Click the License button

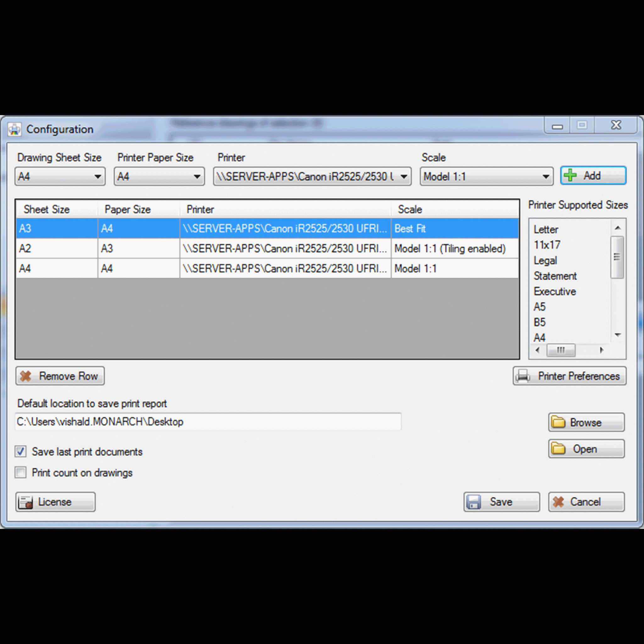click(x=55, y=502)
